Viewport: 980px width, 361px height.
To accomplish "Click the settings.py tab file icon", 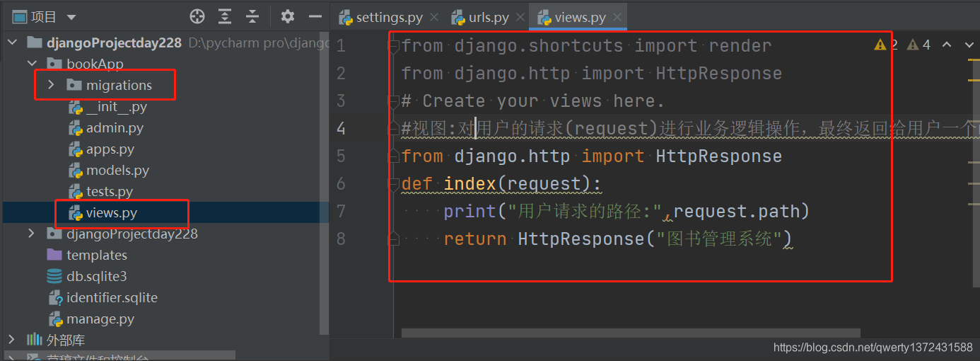I will coord(346,17).
